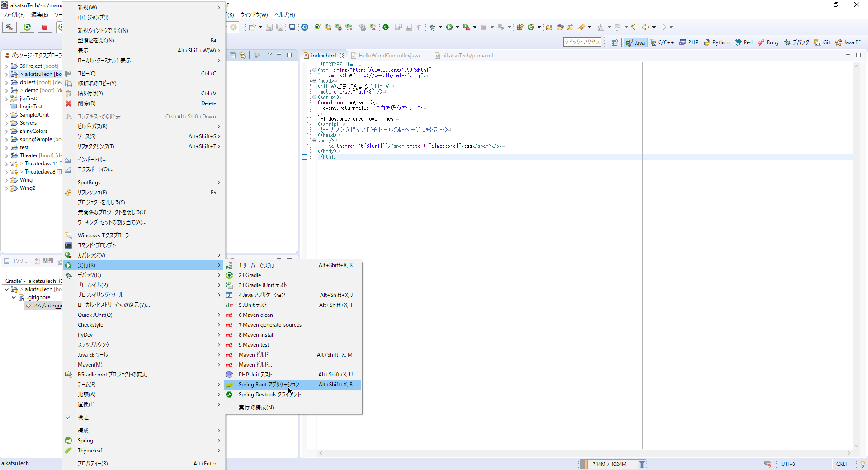Image resolution: width=868 pixels, height=470 pixels.
Task: Toggle the 検証 checkbox menu item
Action: coord(68,418)
